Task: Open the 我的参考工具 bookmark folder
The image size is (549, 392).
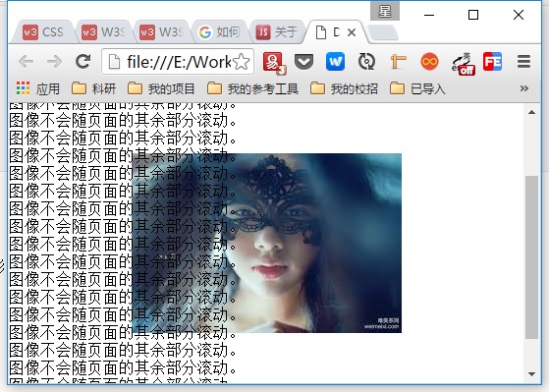Action: [x=252, y=88]
